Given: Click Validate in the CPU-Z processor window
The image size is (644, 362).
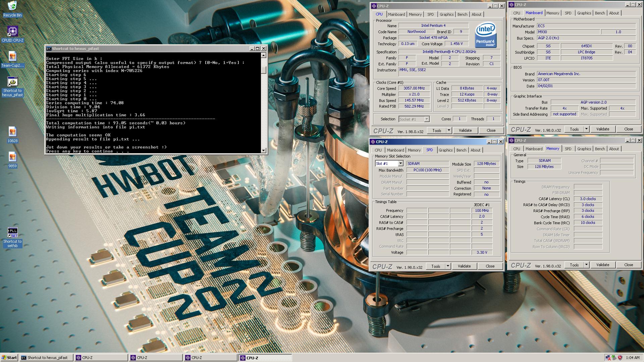Looking at the screenshot, I should tap(465, 130).
